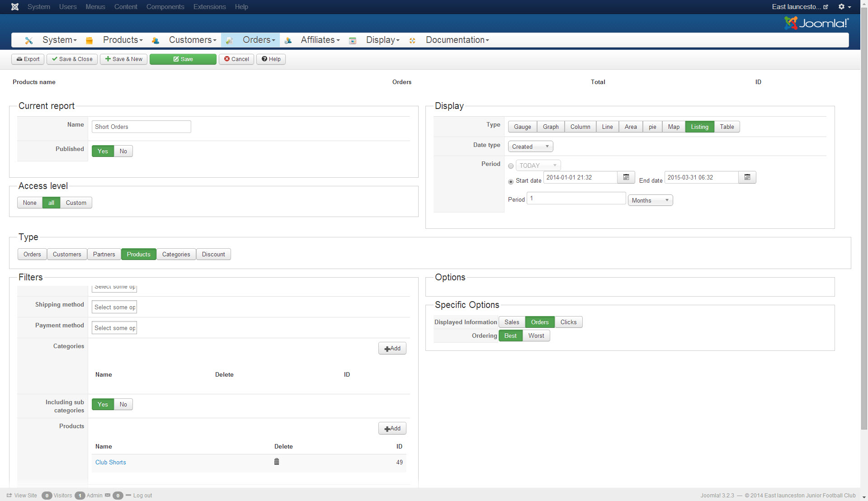Click the System wrench icon
Viewport: 868px width, 501px height.
click(29, 41)
